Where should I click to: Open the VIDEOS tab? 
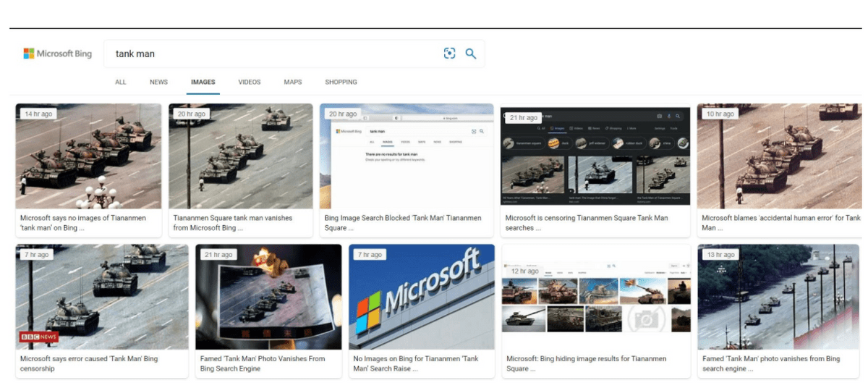point(250,83)
